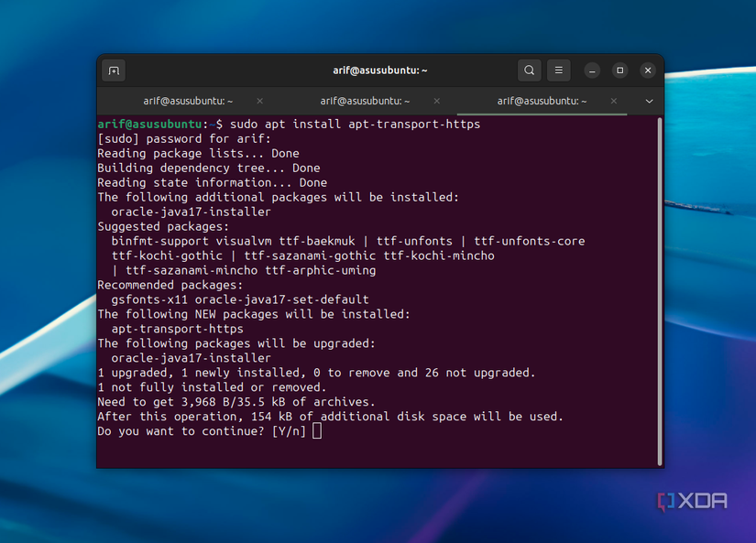The image size is (756, 543).
Task: Click the desktop wallpaper outside the terminal
Action: click(x=46, y=275)
